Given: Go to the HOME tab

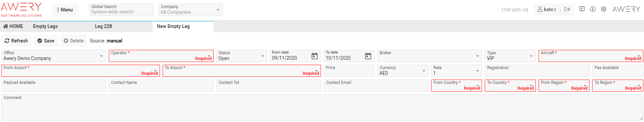Looking at the screenshot, I should (x=13, y=26).
